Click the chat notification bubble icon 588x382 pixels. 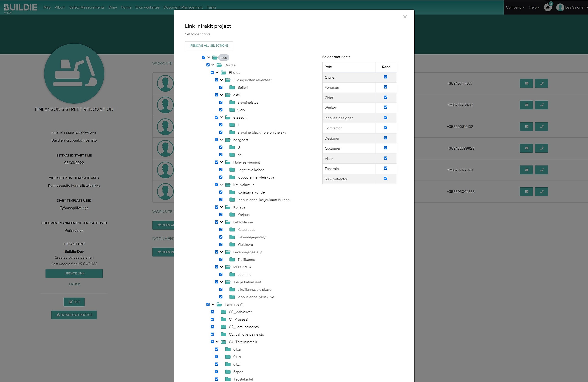point(548,7)
